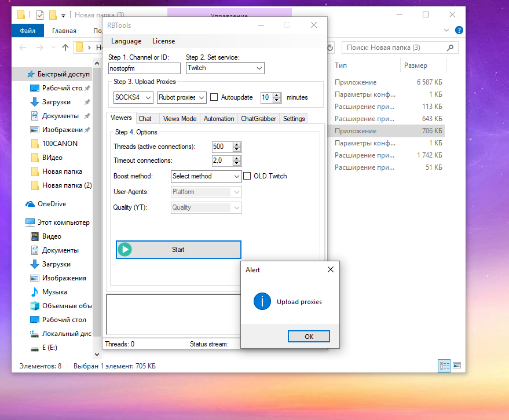Click the blue info icon in Alert dialog
The width and height of the screenshot is (509, 420).
click(x=262, y=301)
